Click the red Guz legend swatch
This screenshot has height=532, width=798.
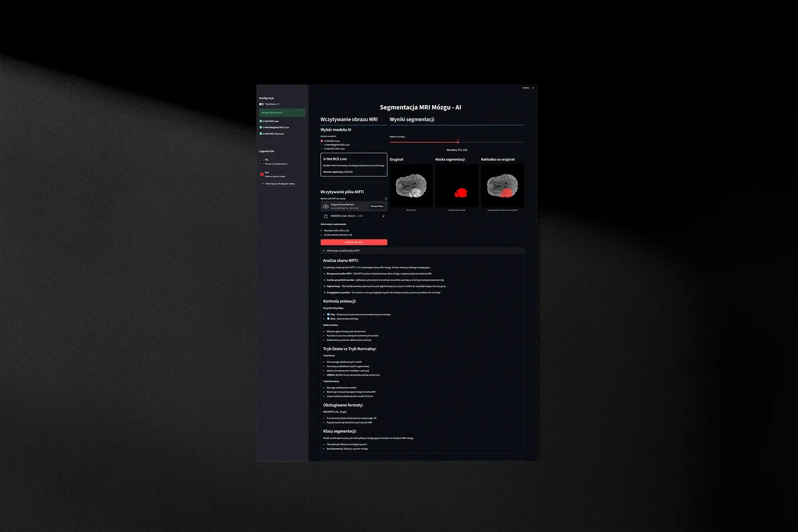[262, 174]
